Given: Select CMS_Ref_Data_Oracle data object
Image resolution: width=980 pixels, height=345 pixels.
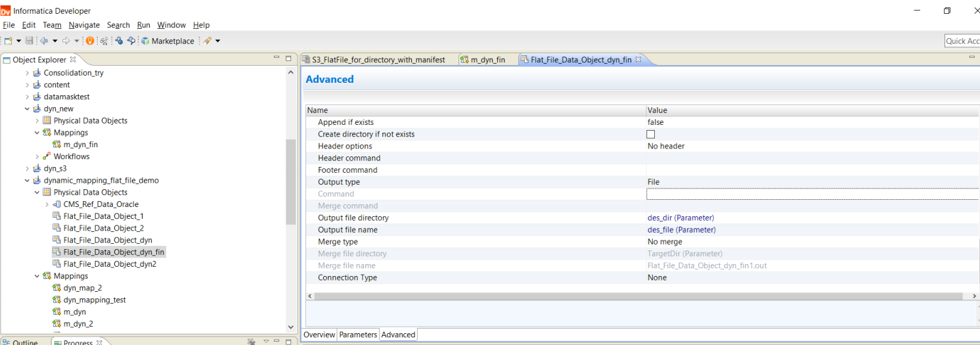Looking at the screenshot, I should pyautogui.click(x=100, y=204).
